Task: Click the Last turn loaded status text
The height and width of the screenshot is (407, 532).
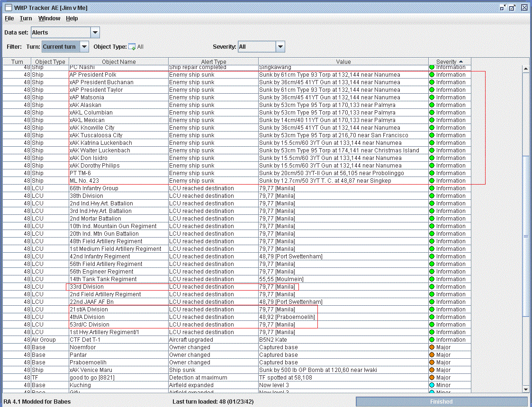Action: 213,402
